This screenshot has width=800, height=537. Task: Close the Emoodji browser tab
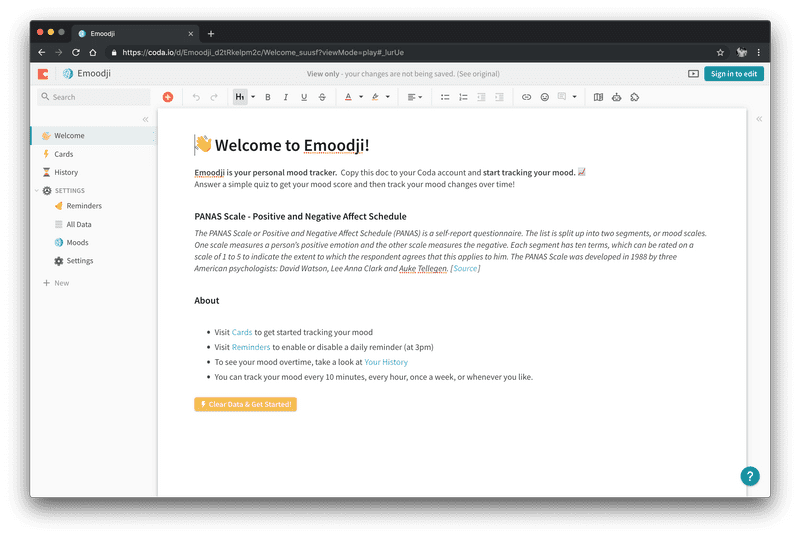point(191,34)
